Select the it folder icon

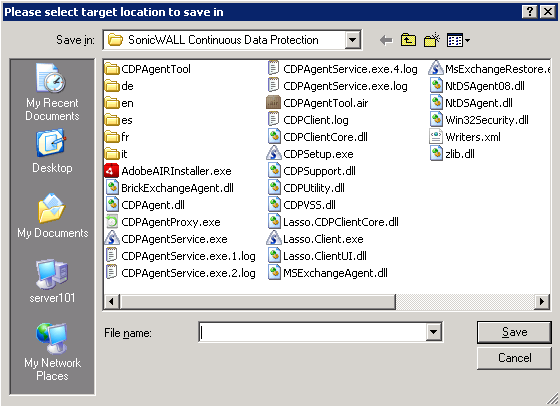(x=112, y=154)
